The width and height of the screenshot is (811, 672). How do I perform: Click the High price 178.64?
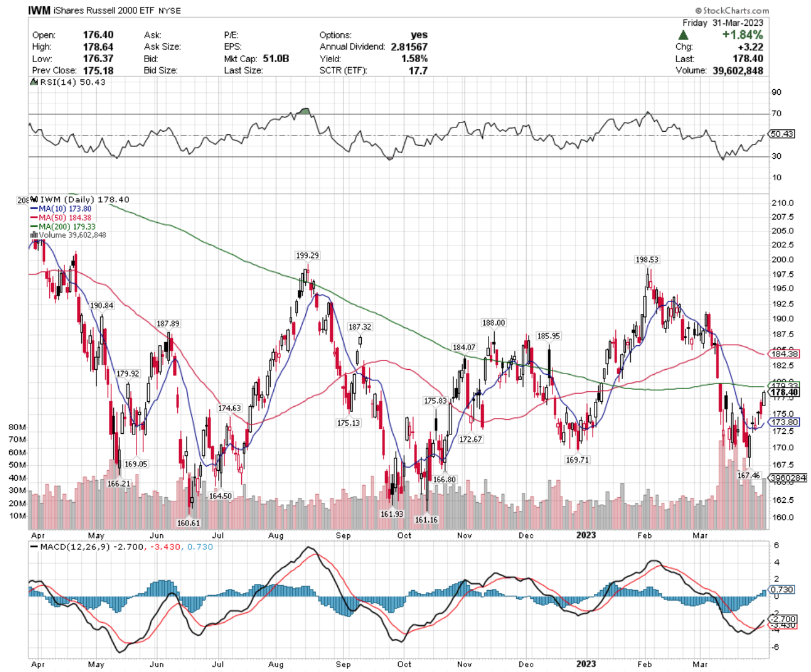(x=98, y=47)
